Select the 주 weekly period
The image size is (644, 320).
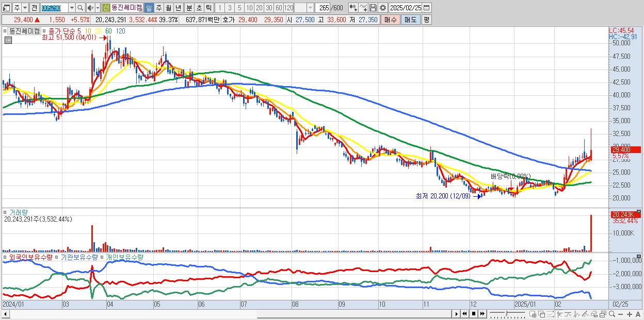coord(158,8)
